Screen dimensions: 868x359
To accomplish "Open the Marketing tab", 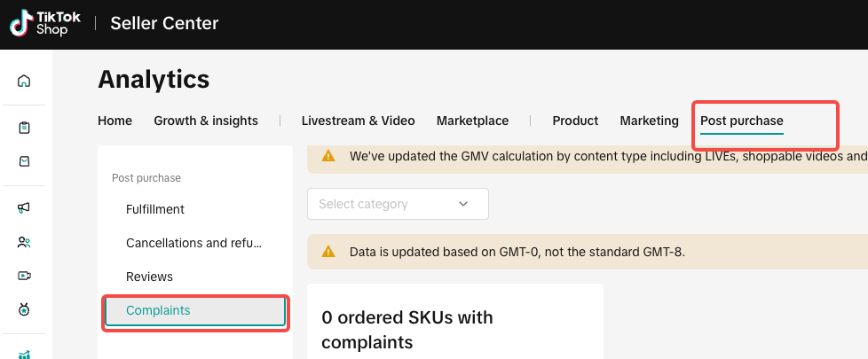I will [x=649, y=121].
